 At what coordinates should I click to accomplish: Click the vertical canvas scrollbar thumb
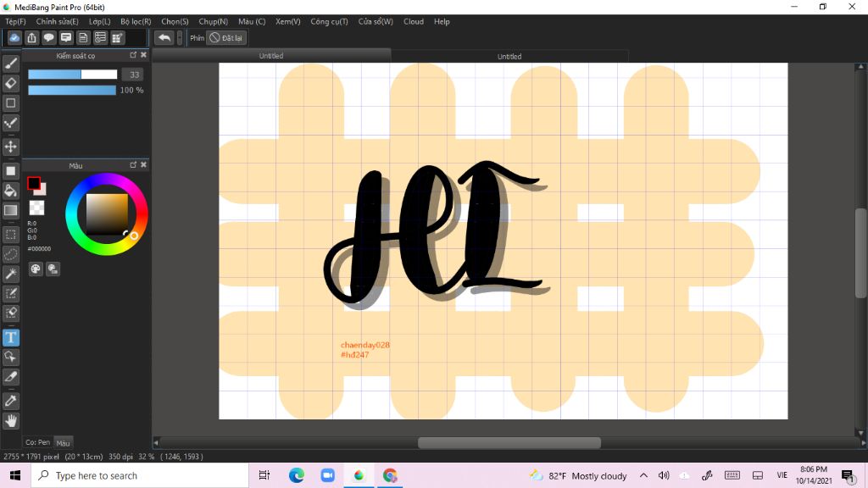click(x=861, y=253)
